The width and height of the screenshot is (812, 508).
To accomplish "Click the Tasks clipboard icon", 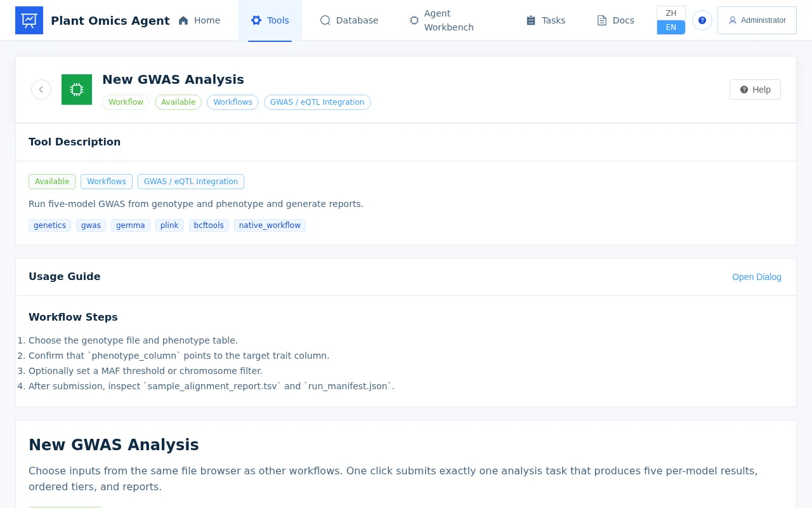I will coord(531,20).
